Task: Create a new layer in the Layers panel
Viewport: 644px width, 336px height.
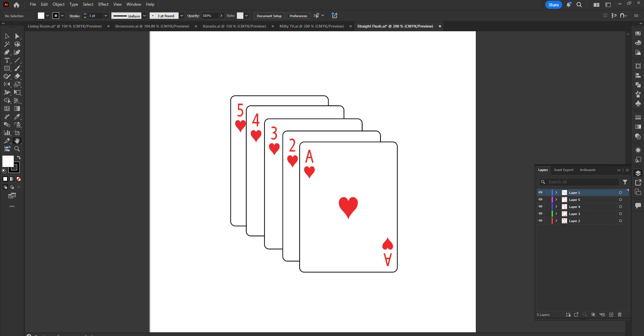Action: (x=611, y=314)
